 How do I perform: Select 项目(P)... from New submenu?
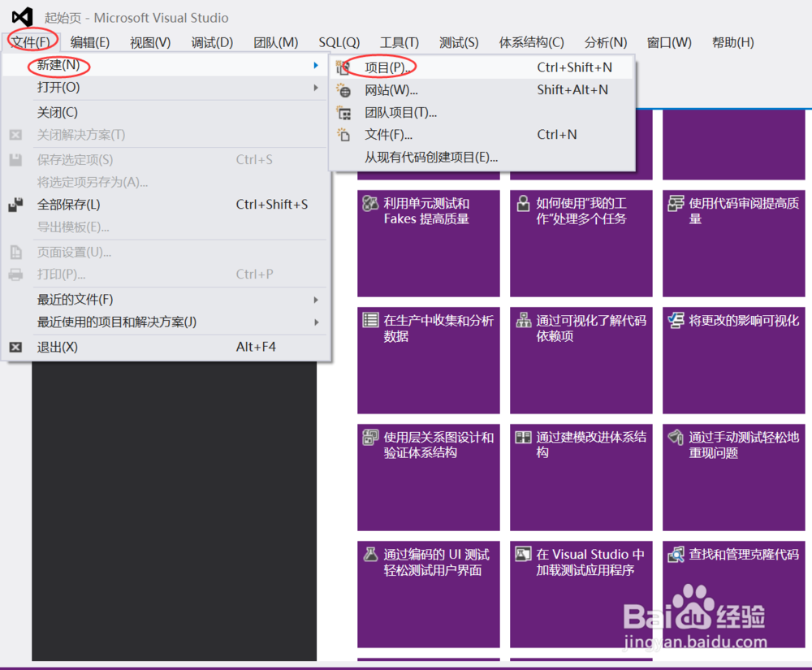(482, 67)
